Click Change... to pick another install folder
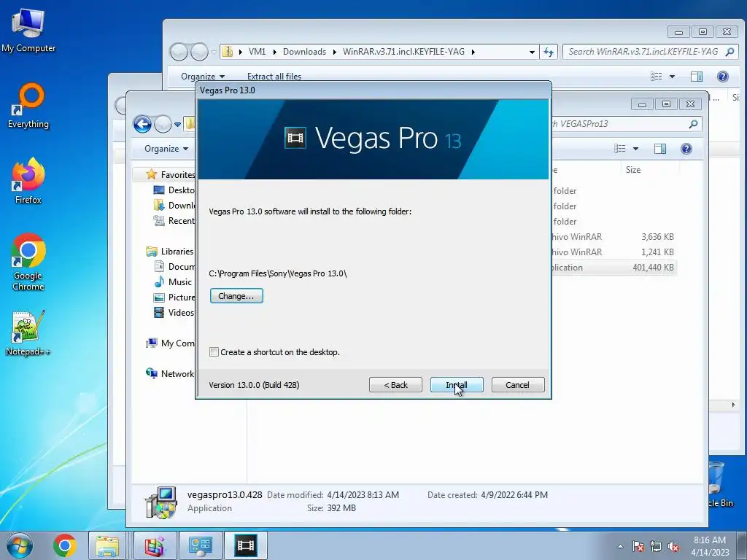 point(236,296)
